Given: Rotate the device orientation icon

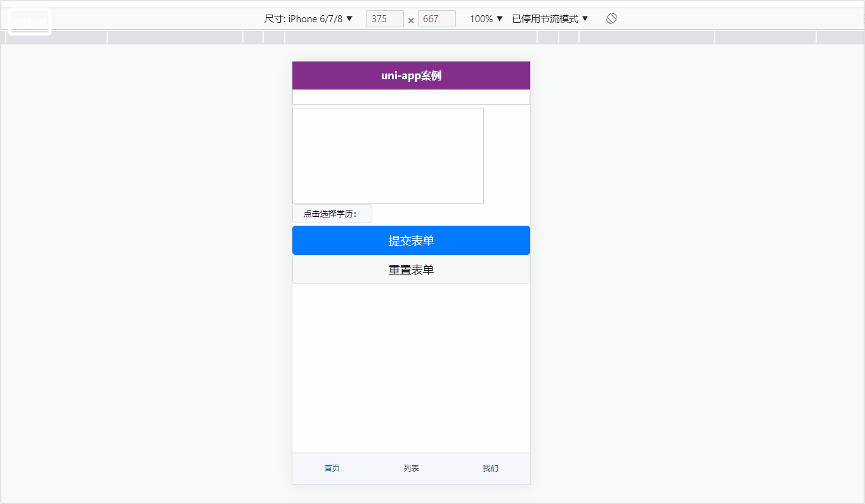Looking at the screenshot, I should pos(611,18).
